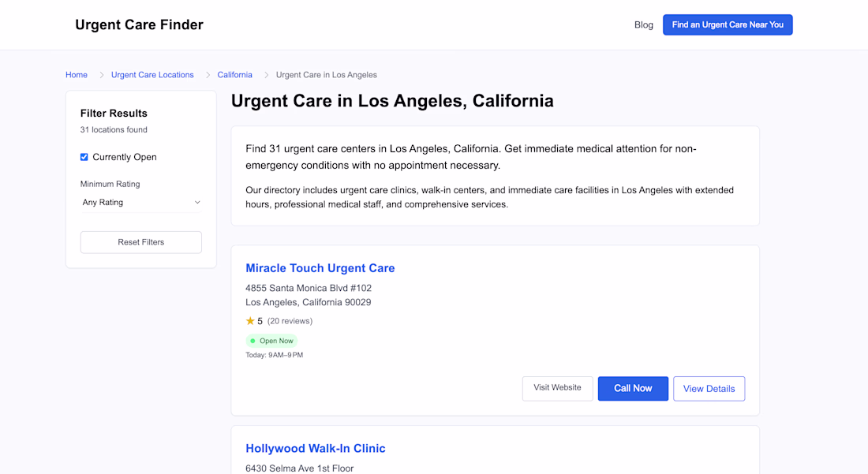Click the chevron after California breadcrumb

266,75
